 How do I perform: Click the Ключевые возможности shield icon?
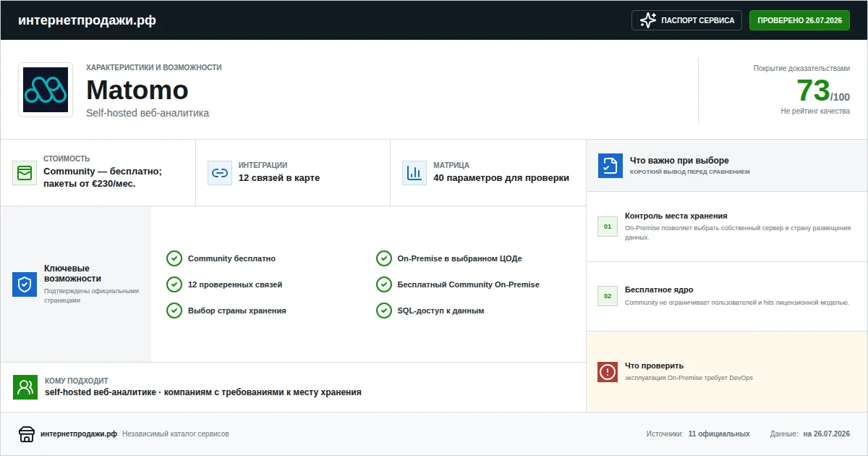click(25, 284)
